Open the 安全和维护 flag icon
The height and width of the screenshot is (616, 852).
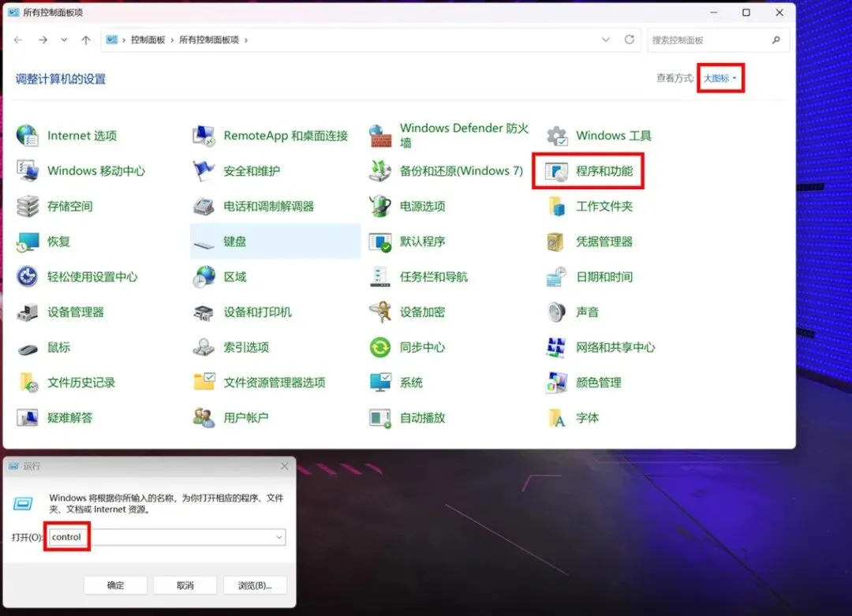pos(204,170)
